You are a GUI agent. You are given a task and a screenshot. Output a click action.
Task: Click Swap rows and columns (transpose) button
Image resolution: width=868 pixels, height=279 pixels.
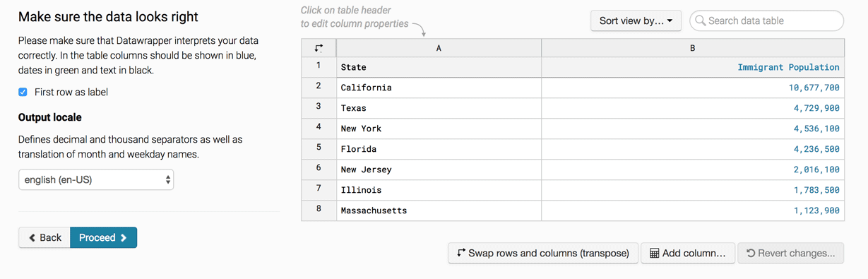[543, 253]
